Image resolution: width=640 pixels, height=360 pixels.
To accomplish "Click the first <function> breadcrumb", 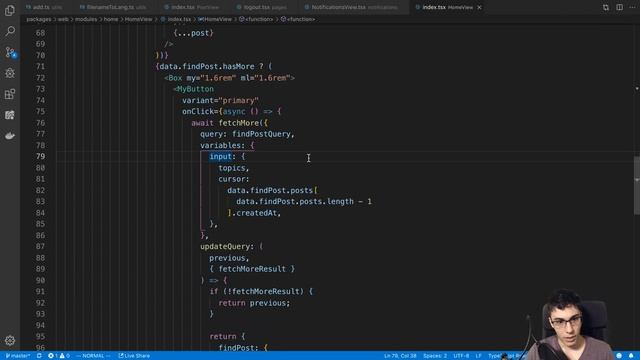I will tap(256, 19).
